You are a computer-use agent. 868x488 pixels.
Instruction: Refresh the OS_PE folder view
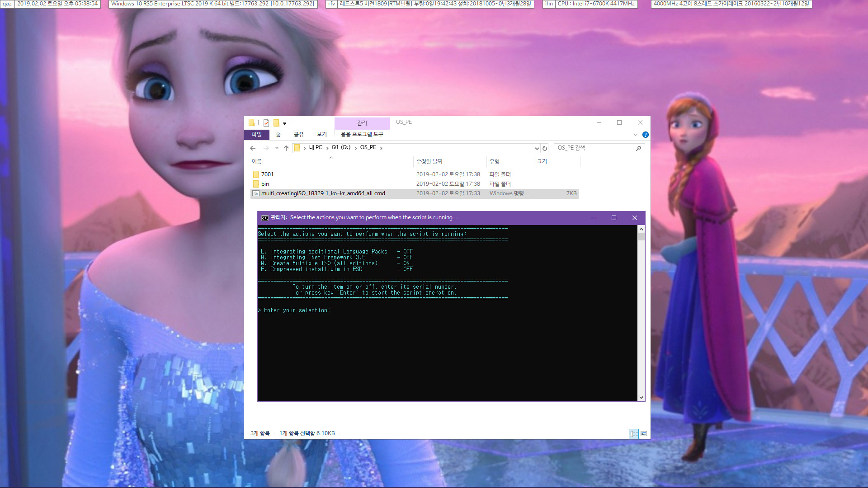click(x=545, y=148)
